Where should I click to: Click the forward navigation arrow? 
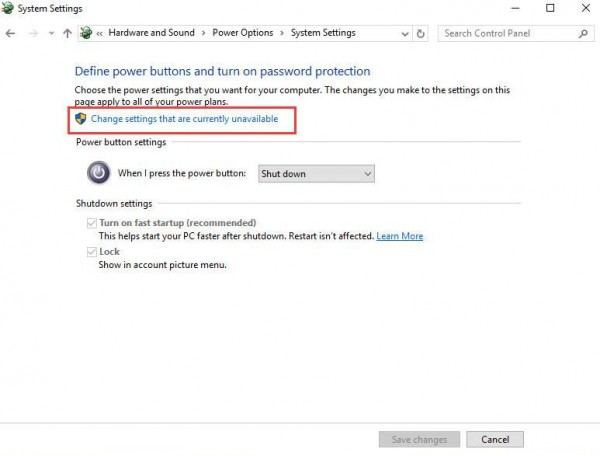point(34,34)
